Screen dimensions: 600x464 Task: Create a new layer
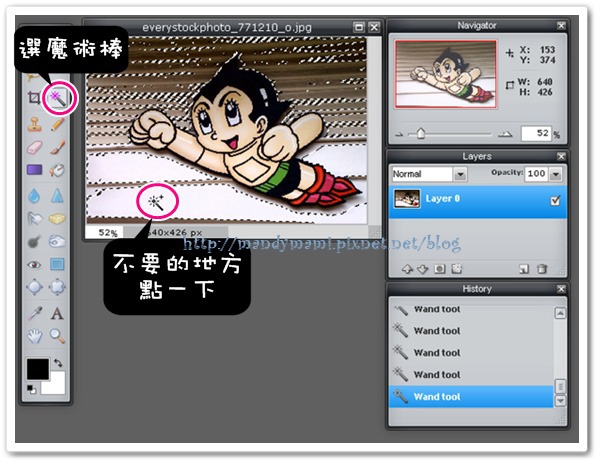pyautogui.click(x=524, y=269)
